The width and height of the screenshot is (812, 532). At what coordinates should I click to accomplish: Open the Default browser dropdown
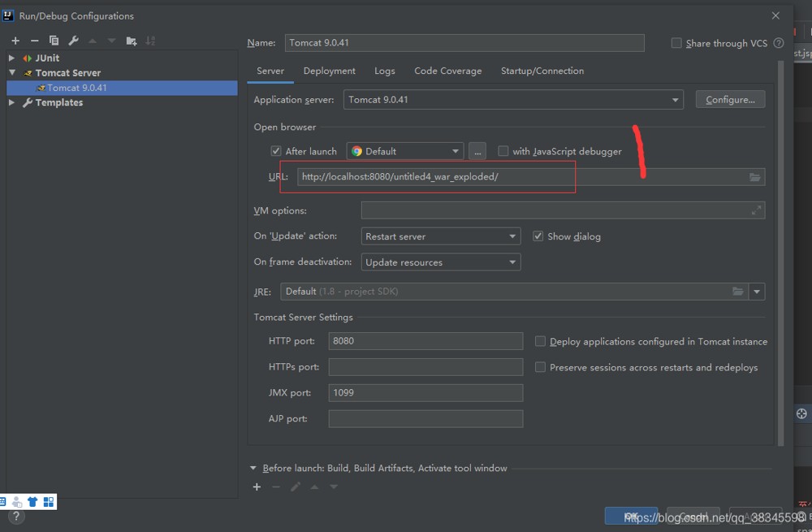(x=405, y=151)
